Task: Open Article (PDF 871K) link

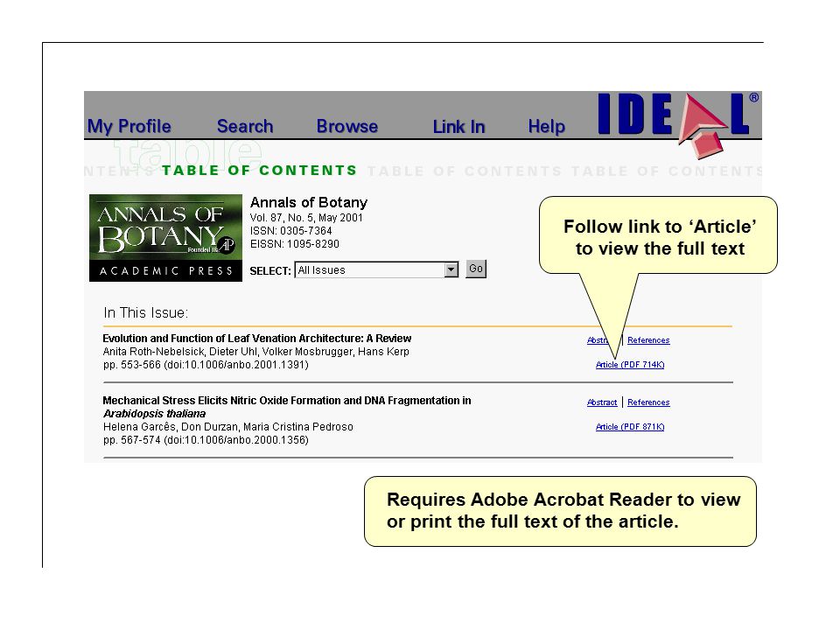Action: 630,427
